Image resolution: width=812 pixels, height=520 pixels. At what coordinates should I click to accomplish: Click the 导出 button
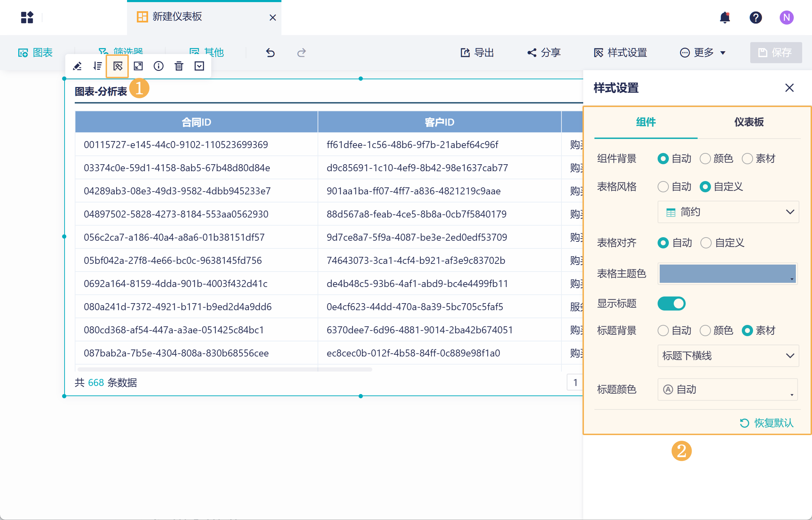click(x=477, y=53)
